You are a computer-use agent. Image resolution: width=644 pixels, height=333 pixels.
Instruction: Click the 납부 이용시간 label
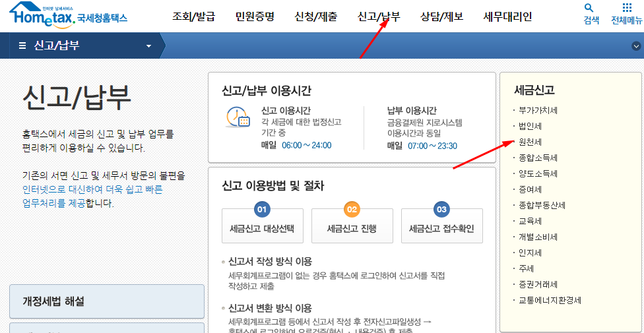pos(412,111)
